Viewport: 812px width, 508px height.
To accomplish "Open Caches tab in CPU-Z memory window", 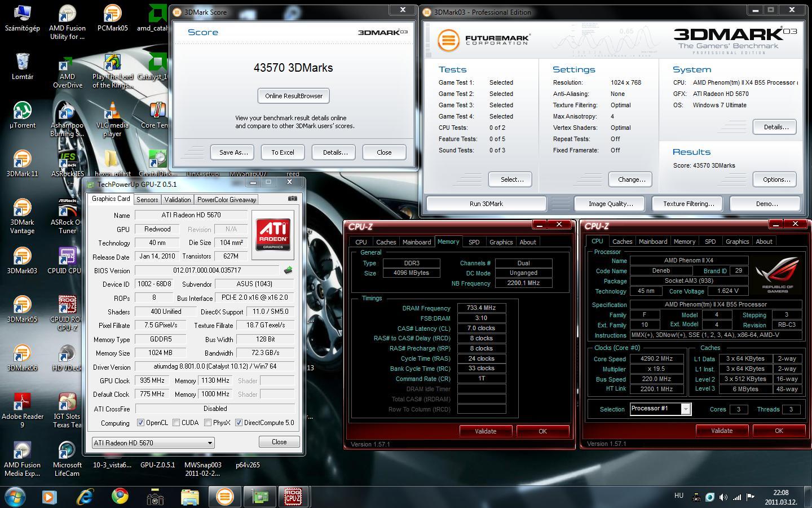I will click(x=386, y=242).
